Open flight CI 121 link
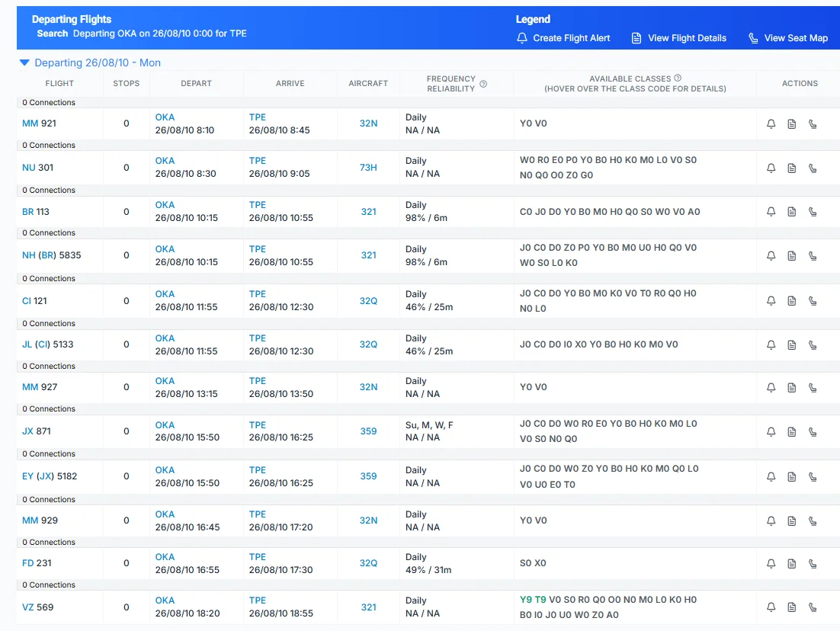Viewport: 840px width, 631px height. [x=34, y=301]
